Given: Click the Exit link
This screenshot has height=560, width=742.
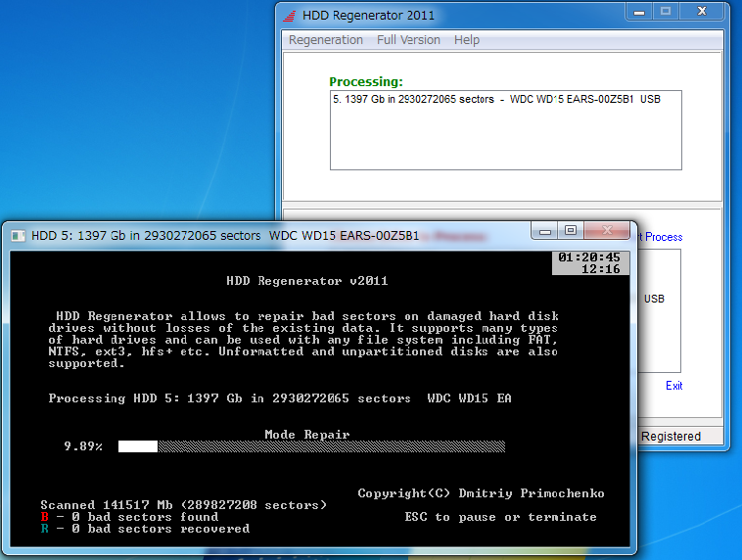Looking at the screenshot, I should tap(673, 386).
